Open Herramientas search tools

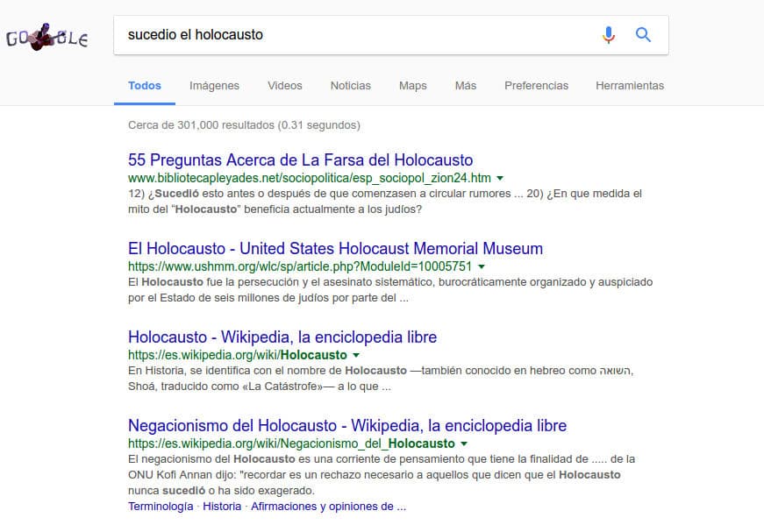[629, 86]
